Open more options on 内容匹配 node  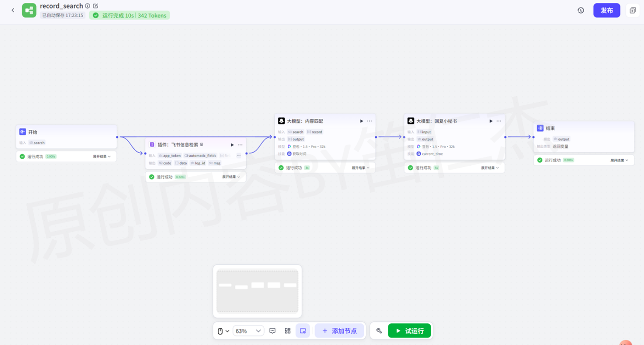point(369,121)
